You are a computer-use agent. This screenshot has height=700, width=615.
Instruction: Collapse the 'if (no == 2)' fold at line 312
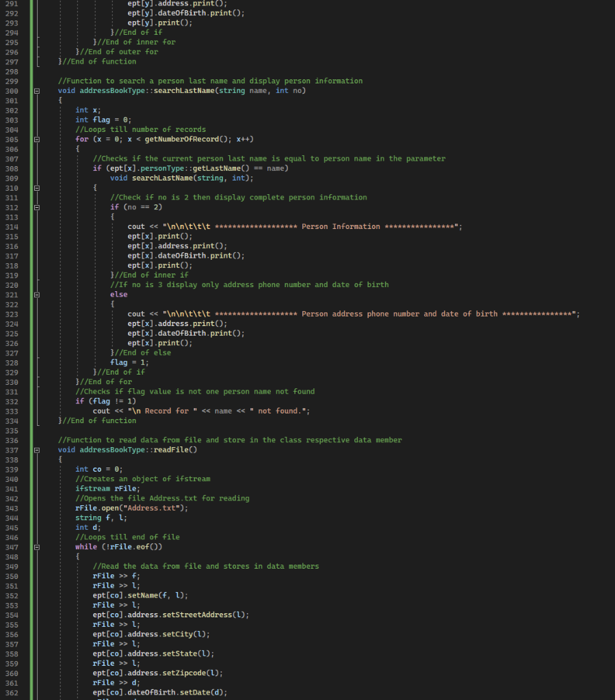pos(37,208)
